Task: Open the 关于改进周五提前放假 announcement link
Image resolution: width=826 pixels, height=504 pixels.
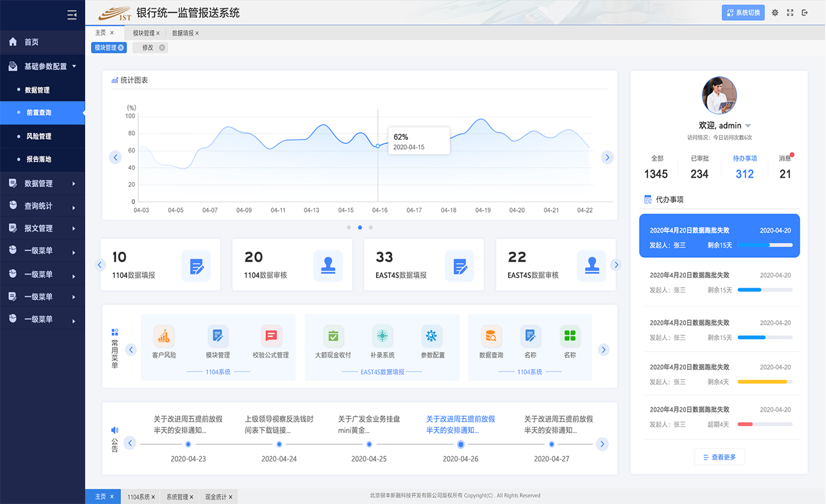Action: [460, 424]
